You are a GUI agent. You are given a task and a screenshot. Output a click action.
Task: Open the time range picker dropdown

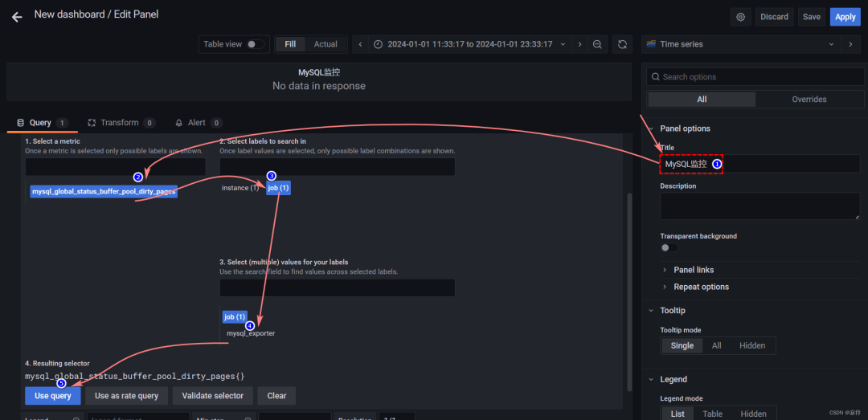tap(470, 44)
